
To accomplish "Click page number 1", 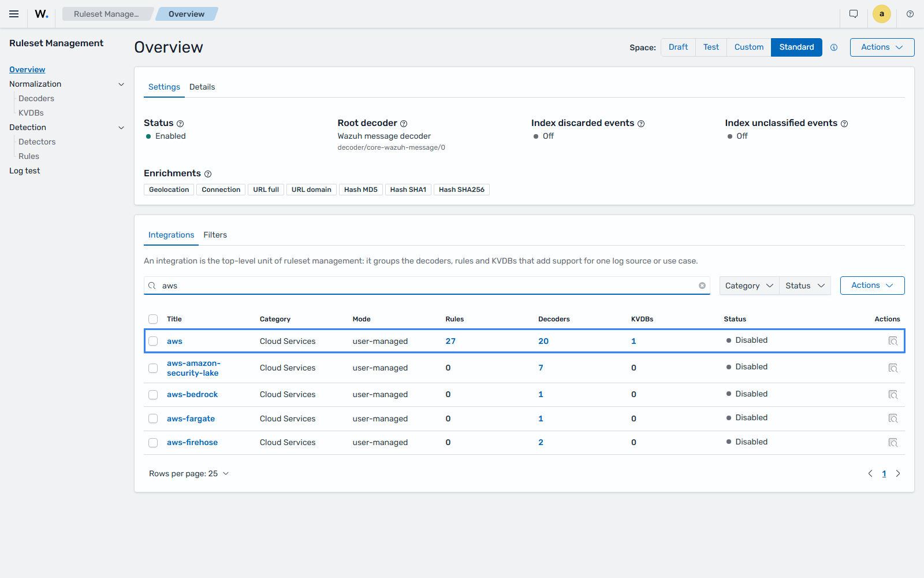I will click(x=884, y=473).
